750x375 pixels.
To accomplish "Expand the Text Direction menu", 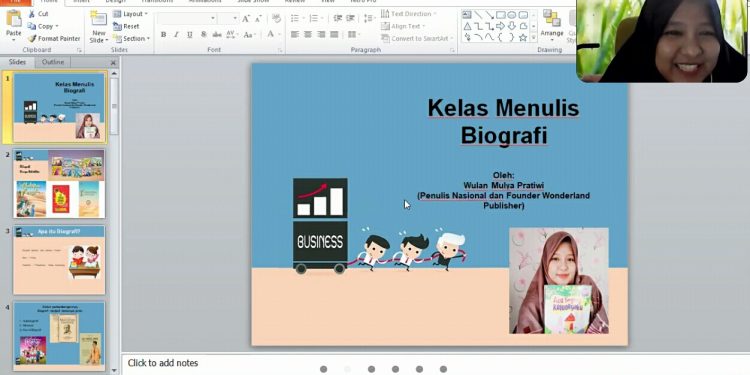I will (408, 14).
